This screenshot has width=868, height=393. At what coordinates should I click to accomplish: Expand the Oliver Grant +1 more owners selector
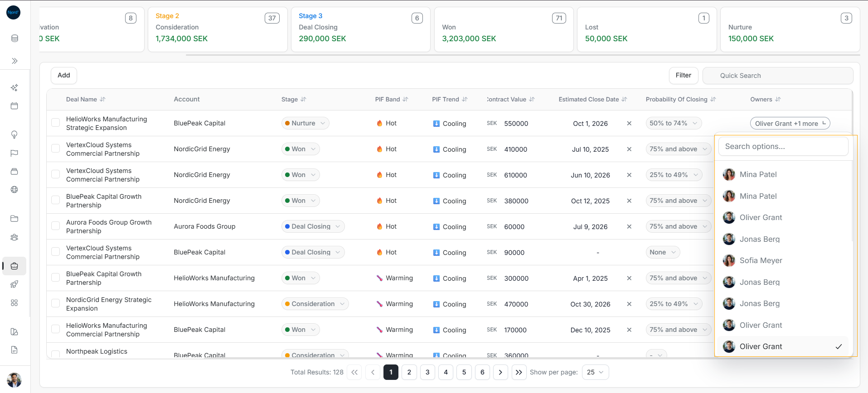(x=790, y=123)
